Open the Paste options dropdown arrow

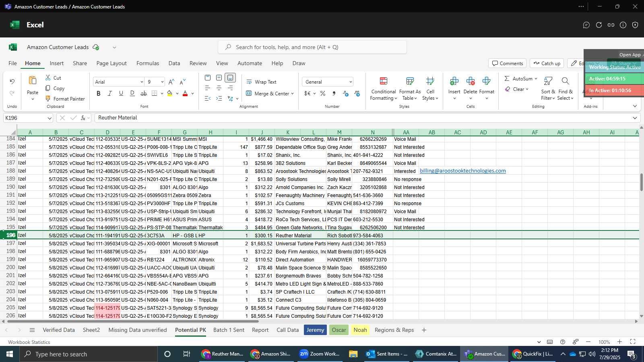[33, 99]
